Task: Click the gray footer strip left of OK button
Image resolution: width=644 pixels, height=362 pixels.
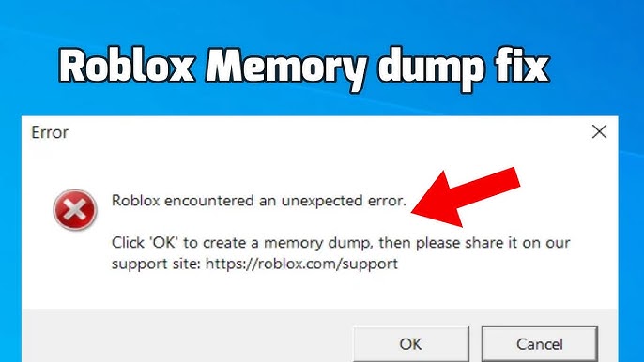Action: [187, 336]
